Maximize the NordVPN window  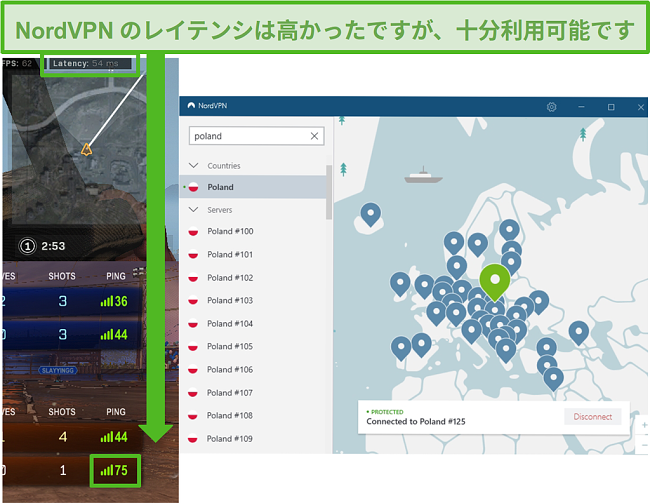(x=611, y=107)
